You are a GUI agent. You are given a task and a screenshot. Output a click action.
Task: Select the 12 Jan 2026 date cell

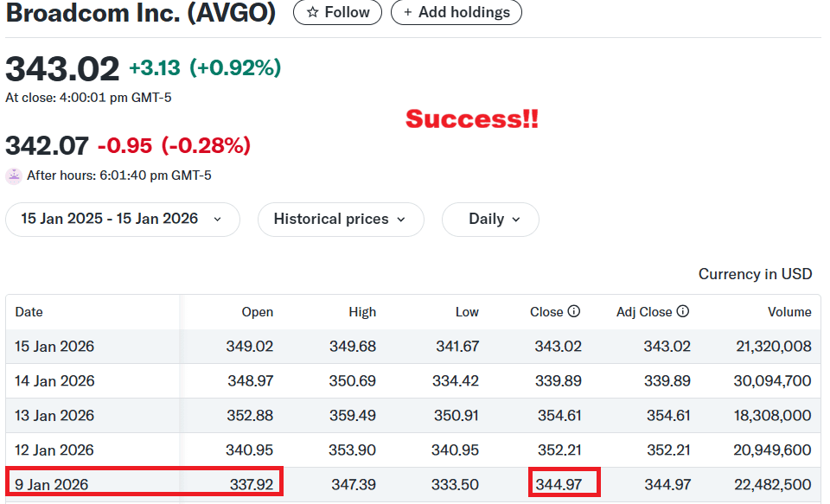click(54, 450)
